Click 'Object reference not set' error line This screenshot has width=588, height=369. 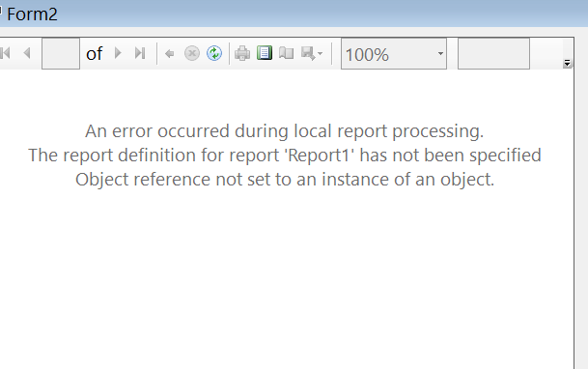tap(285, 180)
